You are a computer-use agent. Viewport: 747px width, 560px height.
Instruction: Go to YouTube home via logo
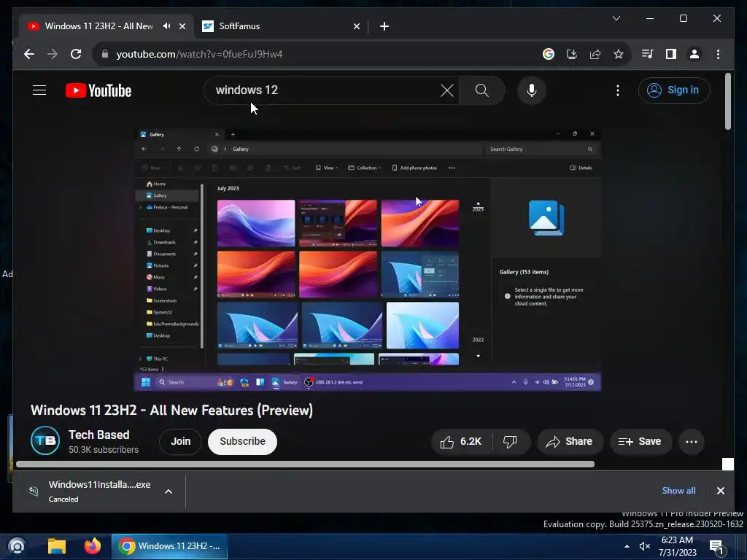tap(98, 90)
